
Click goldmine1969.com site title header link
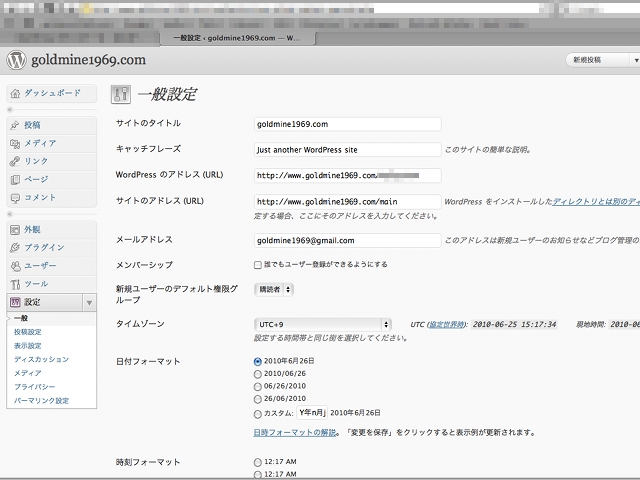89,60
